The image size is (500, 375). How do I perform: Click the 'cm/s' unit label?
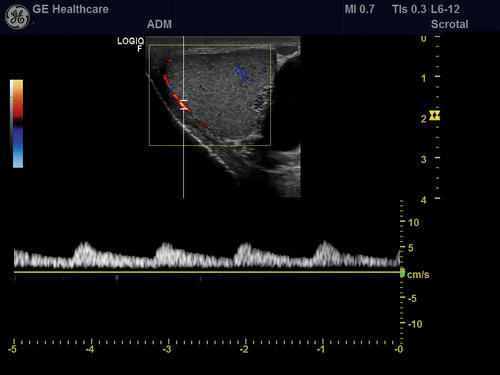coord(418,275)
